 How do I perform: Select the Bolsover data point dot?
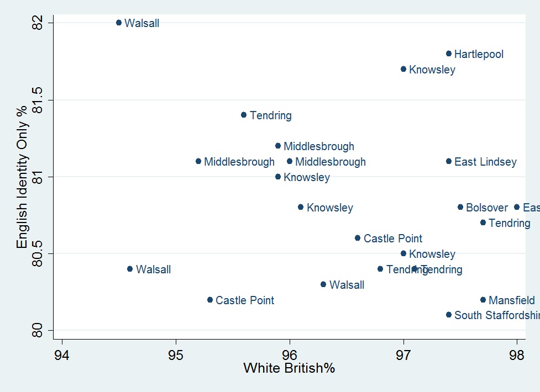tap(460, 207)
